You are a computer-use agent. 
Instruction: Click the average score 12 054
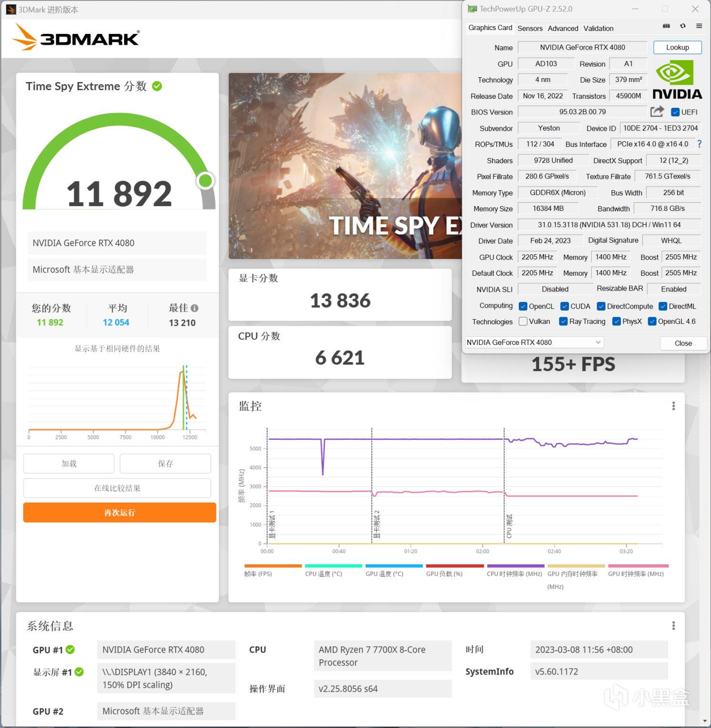pyautogui.click(x=116, y=322)
